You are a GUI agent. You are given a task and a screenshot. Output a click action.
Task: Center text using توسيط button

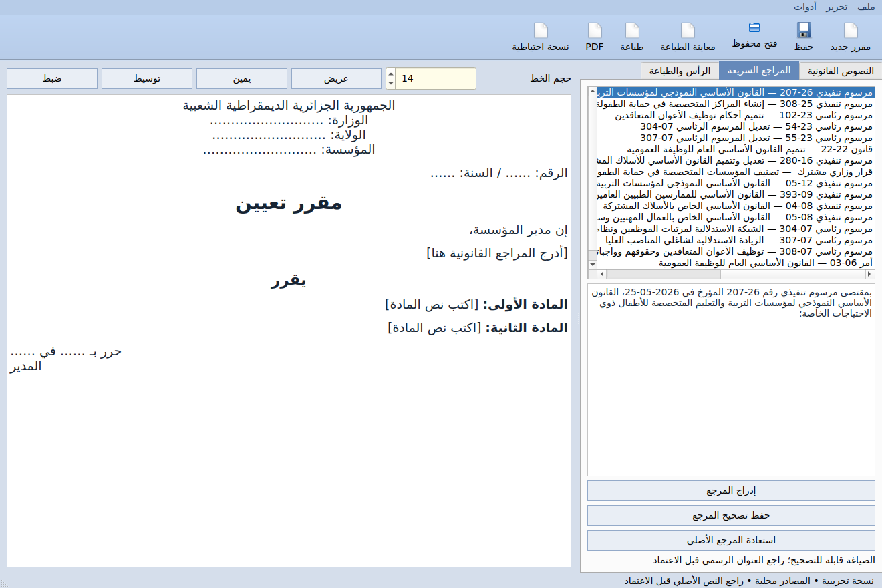coord(147,78)
